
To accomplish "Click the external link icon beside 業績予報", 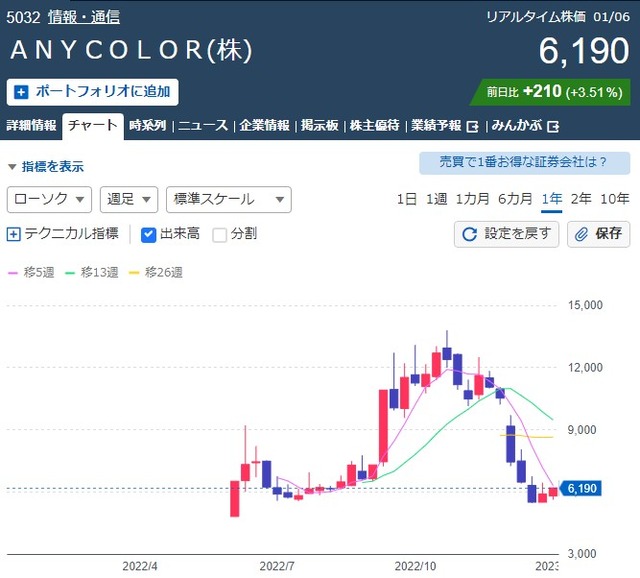I will pyautogui.click(x=472, y=127).
